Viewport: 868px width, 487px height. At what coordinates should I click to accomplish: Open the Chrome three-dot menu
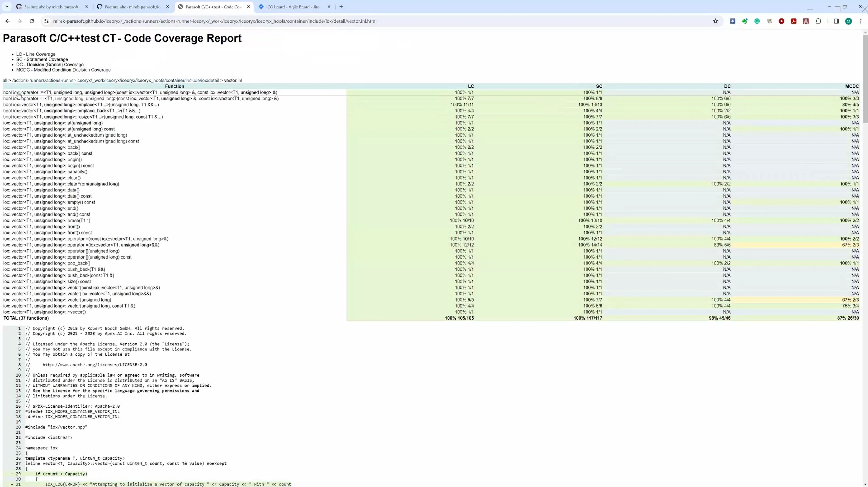(x=861, y=21)
